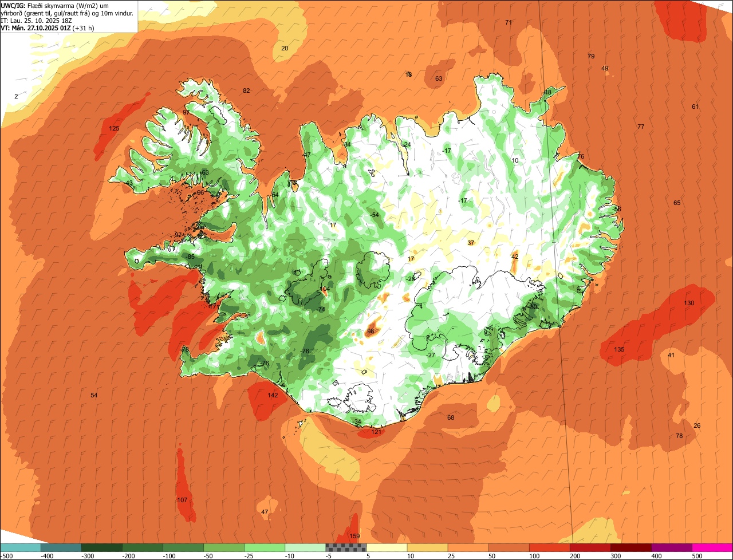
Task: Click the map value '42' in east Iceland
Action: pyautogui.click(x=515, y=257)
